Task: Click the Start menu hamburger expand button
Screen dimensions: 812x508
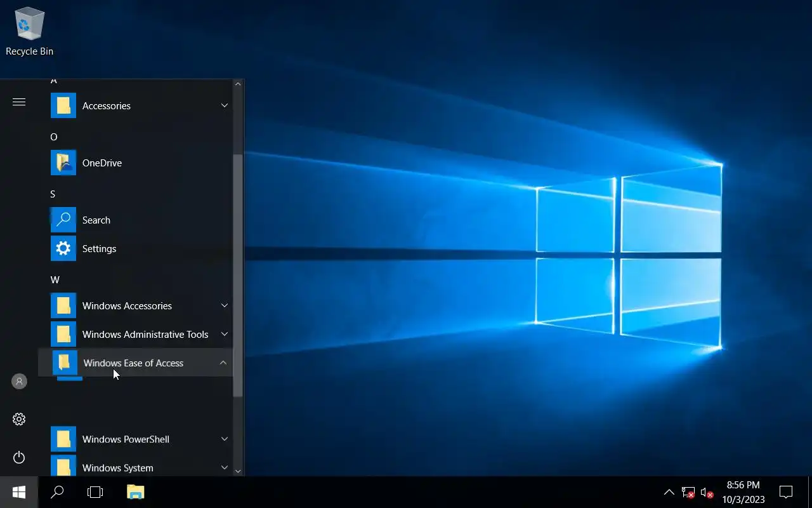Action: (19, 102)
